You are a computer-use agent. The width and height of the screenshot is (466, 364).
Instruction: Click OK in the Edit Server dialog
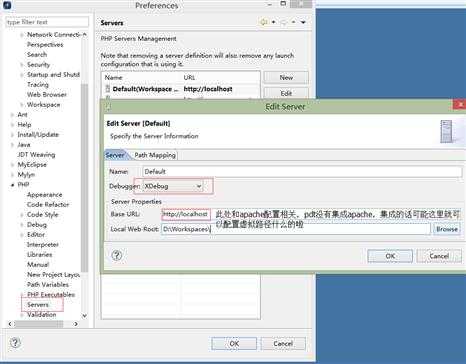[x=390, y=256]
